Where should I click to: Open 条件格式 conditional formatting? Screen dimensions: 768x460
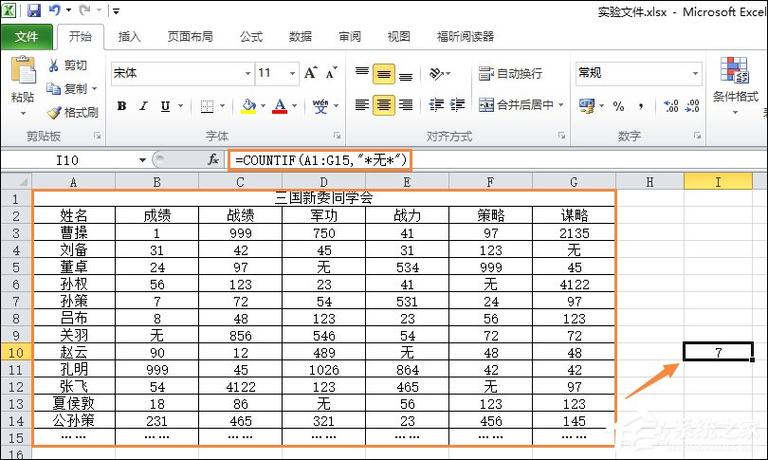point(735,86)
